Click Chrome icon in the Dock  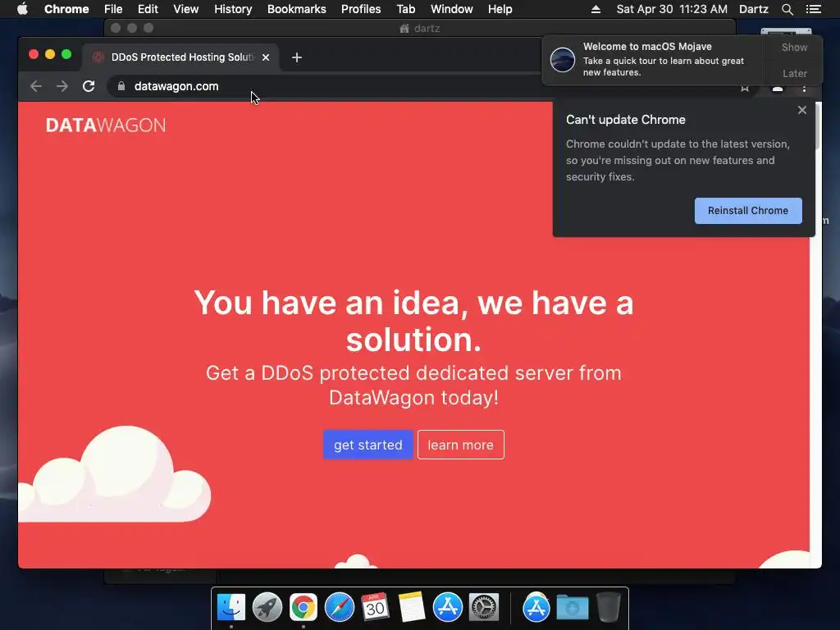click(x=304, y=608)
